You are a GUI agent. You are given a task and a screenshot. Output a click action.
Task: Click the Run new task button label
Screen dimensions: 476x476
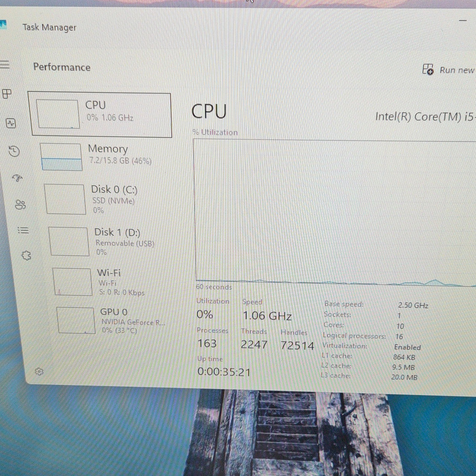[457, 71]
